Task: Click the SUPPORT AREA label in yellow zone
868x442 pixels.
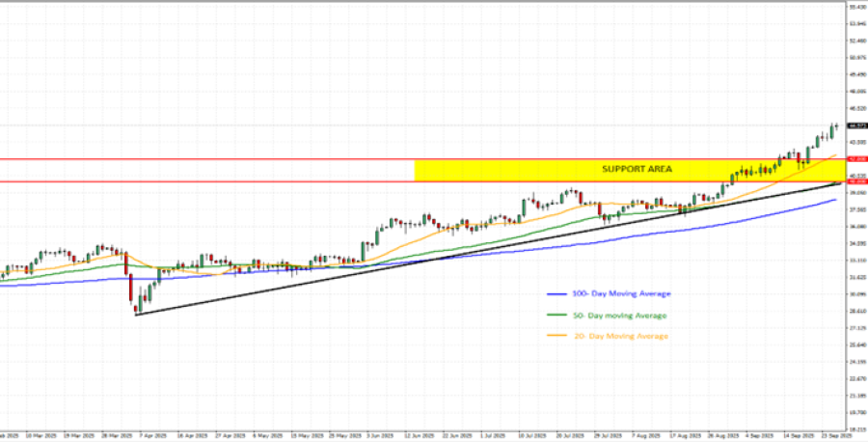Action: (x=637, y=169)
